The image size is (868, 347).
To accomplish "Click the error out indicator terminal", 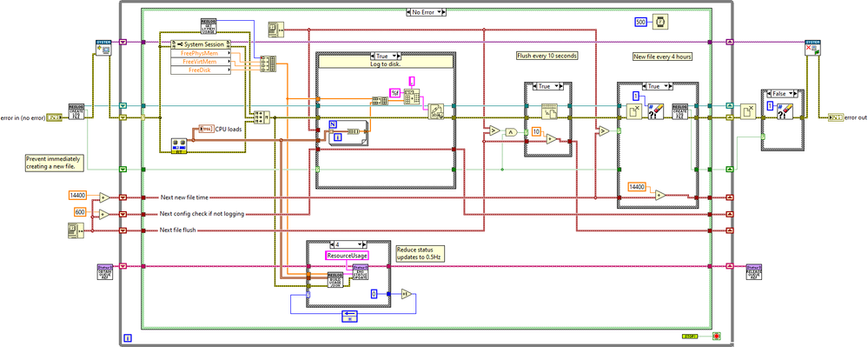I will click(x=835, y=117).
